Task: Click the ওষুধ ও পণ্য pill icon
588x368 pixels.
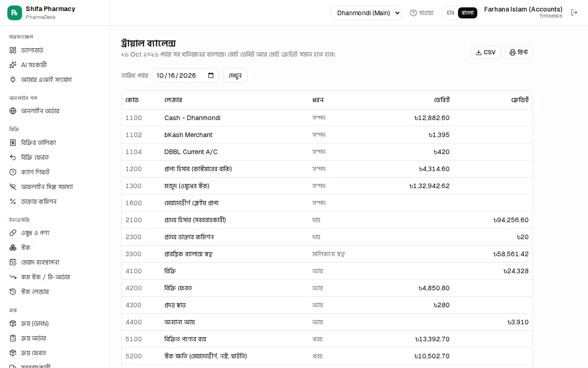Action: [13, 233]
